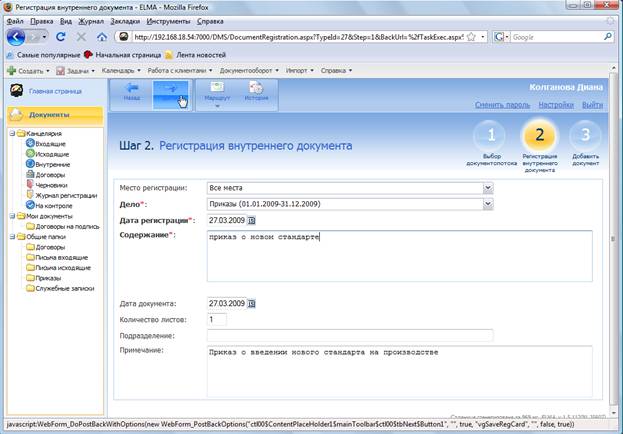
Task: Reload the page with the refresh icon
Action: coord(60,37)
